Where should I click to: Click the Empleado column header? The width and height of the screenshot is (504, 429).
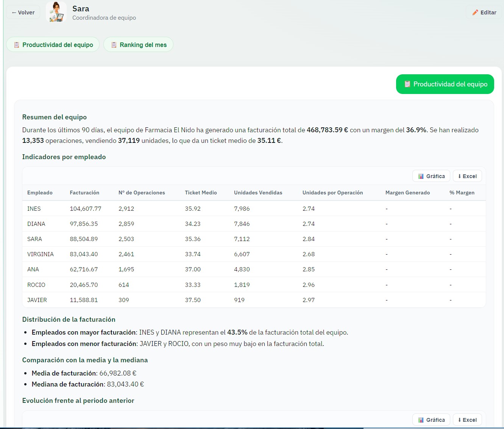pos(40,193)
